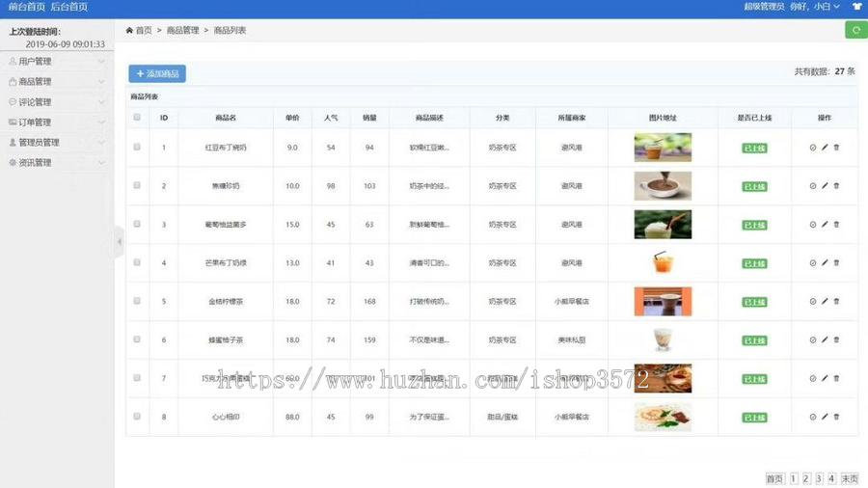Go to pagination page 2
This screenshot has width=868, height=488.
pos(806,478)
